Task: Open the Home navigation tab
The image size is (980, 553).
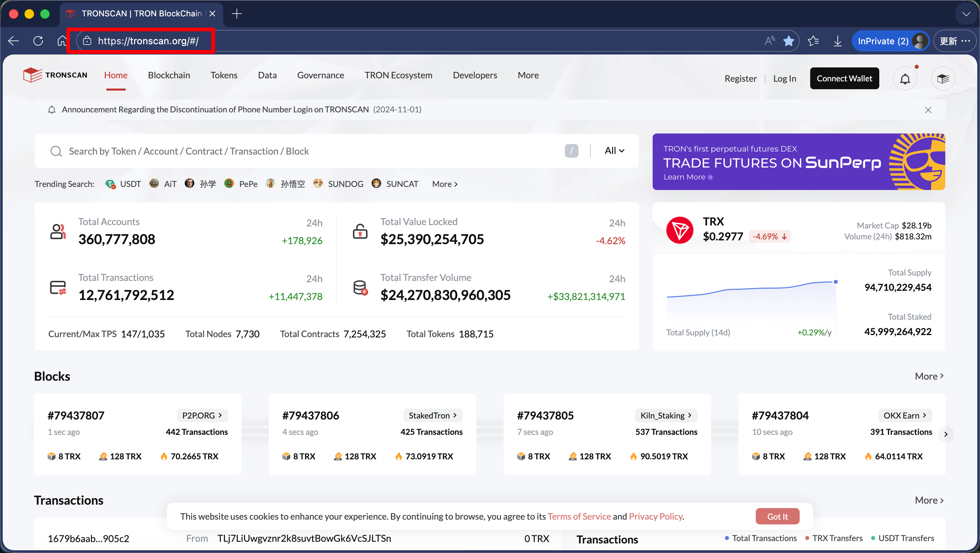Action: pyautogui.click(x=116, y=75)
